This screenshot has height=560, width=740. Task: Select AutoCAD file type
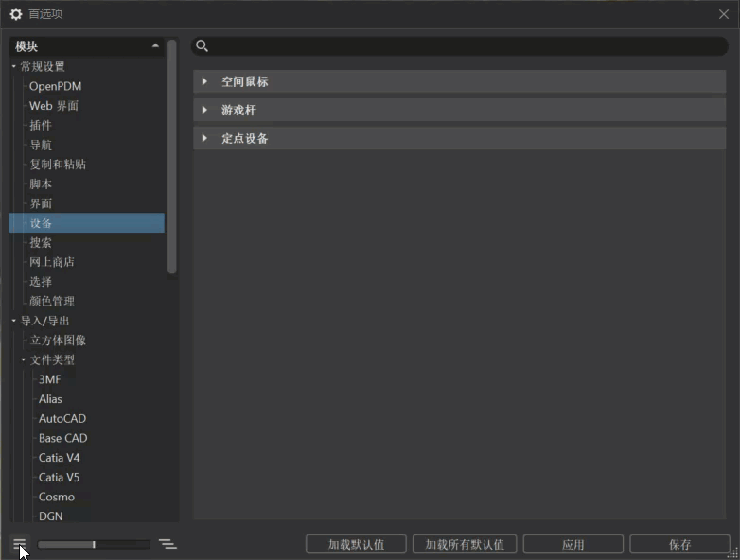click(62, 418)
